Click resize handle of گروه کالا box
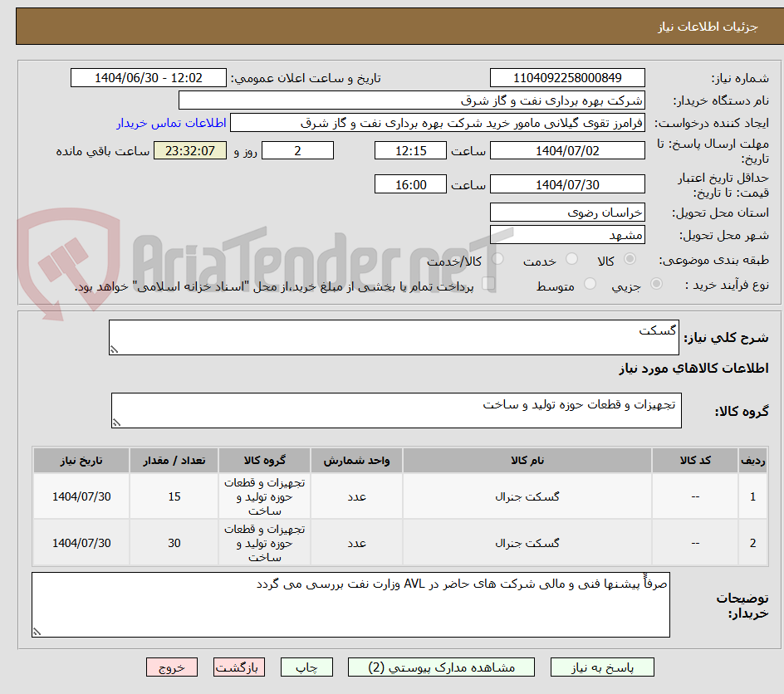784x694 pixels. click(x=116, y=423)
